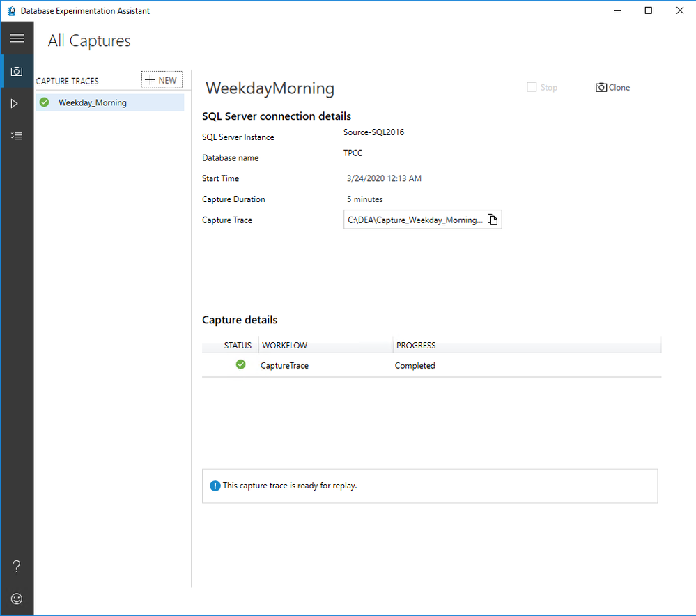
Task: Click the CAPTURE TRACES list header
Action: click(x=67, y=81)
